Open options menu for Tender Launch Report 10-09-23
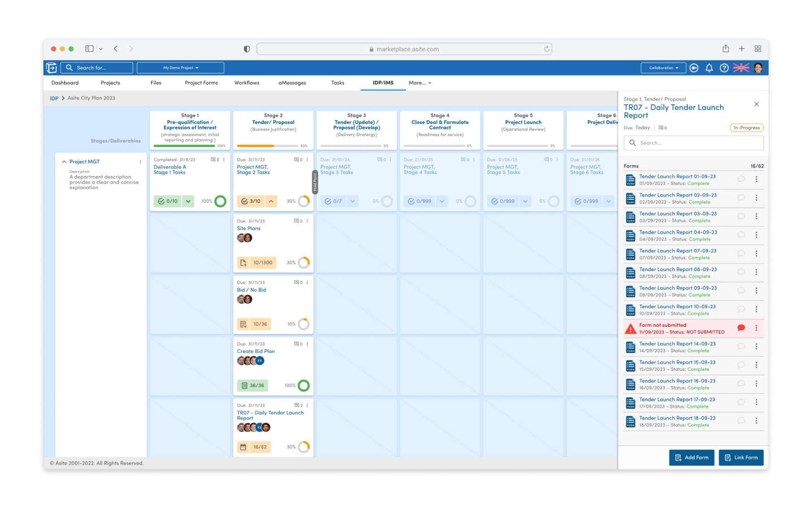This screenshot has height=508, width=812. click(x=757, y=309)
